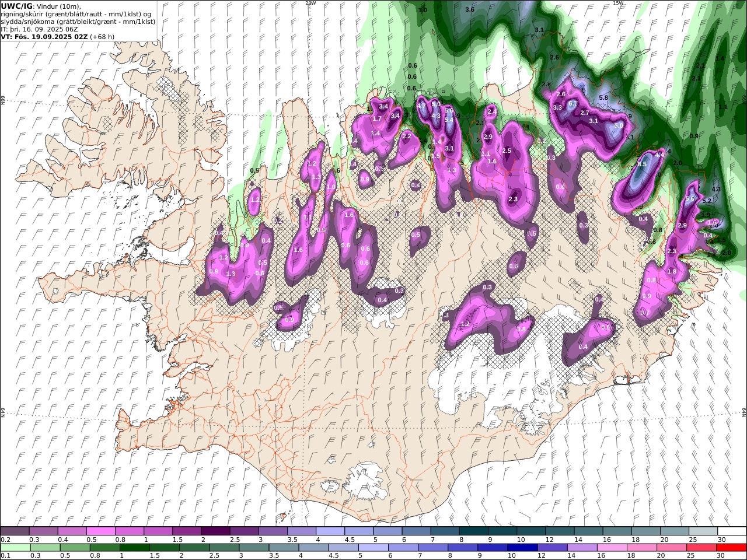Click the '0.2' label in the upper legend
This screenshot has height=560, width=747.
(x=5, y=540)
